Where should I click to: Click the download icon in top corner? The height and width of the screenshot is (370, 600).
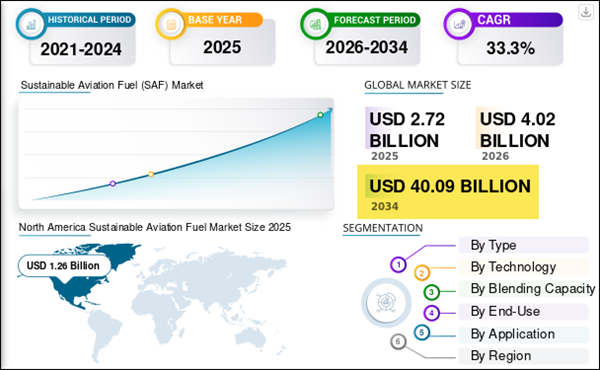coord(585,12)
